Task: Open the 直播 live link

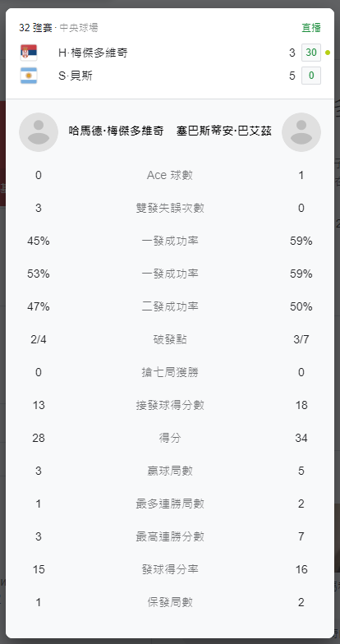Action: pyautogui.click(x=311, y=28)
